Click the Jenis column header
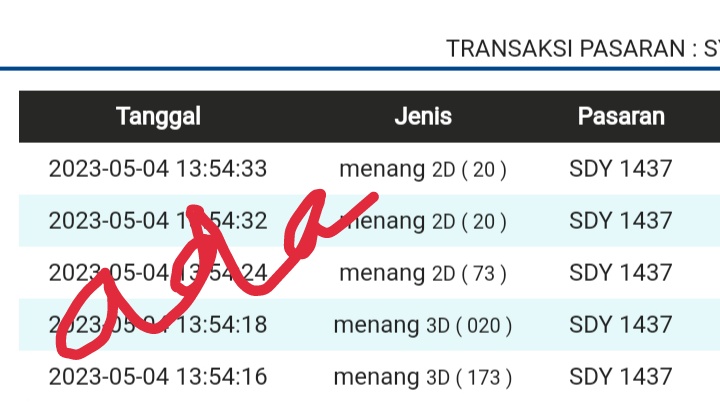Screen dimensions: 720x402 [423, 116]
